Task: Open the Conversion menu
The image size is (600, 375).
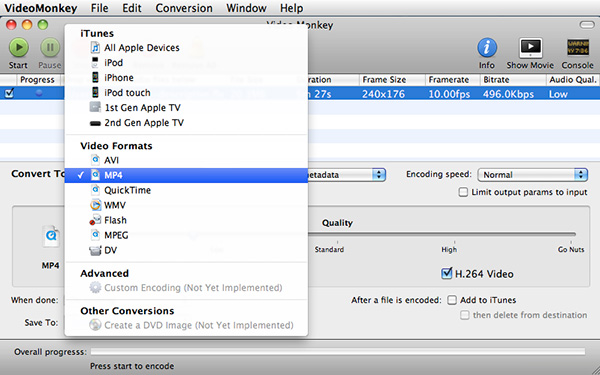Action: [x=184, y=8]
